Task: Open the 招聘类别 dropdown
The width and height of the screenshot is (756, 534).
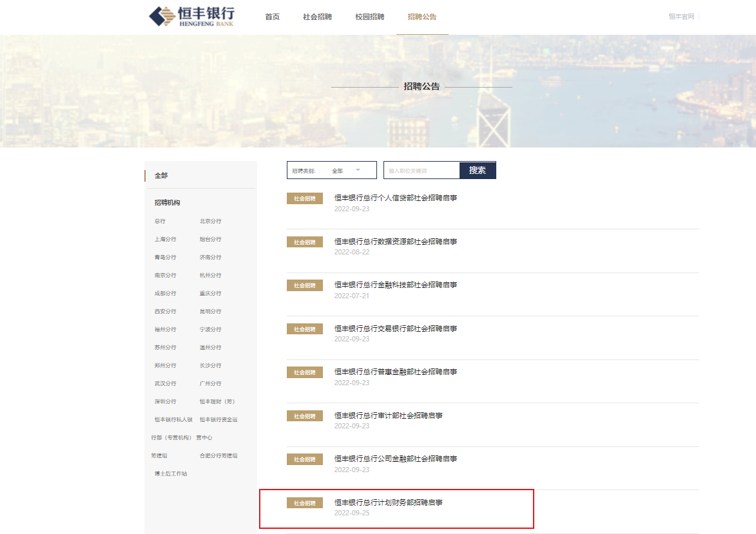Action: point(332,170)
